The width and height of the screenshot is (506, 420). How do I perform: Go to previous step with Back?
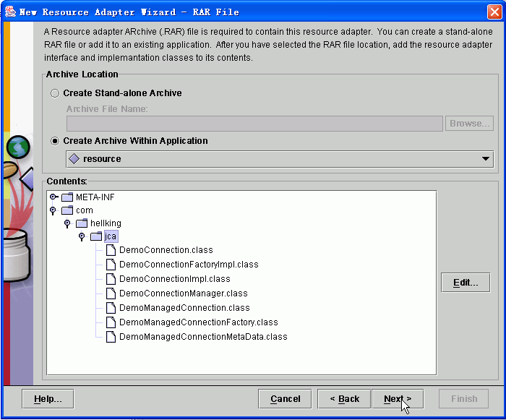point(344,399)
